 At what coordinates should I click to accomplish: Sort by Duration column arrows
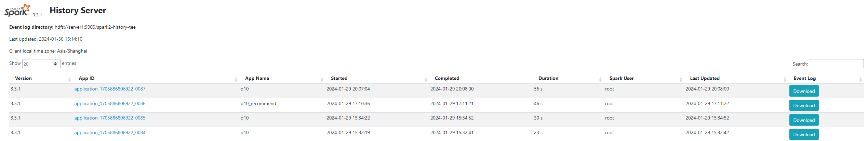600,79
